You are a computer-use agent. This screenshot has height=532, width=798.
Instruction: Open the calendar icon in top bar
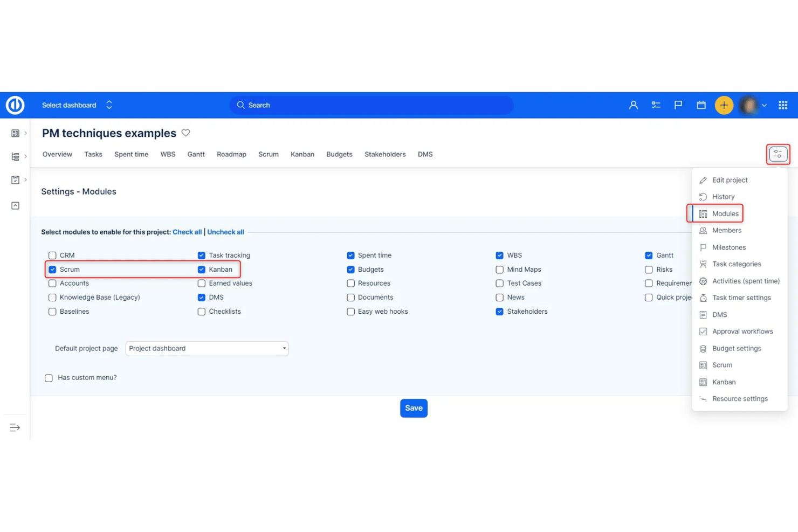click(x=701, y=105)
